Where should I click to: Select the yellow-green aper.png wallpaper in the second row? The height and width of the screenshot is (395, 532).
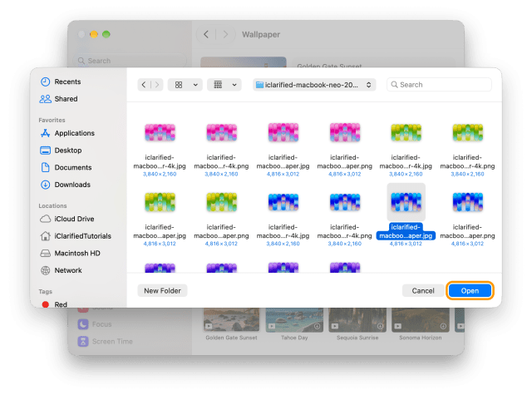click(x=222, y=202)
